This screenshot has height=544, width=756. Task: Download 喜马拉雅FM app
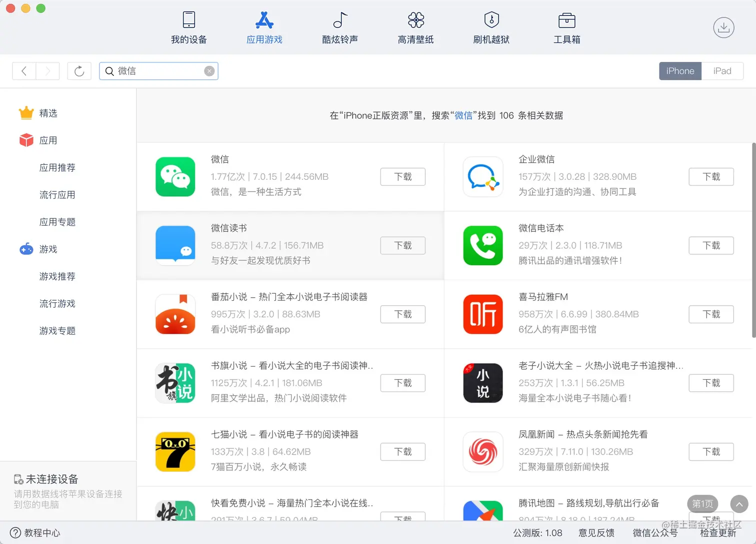pyautogui.click(x=711, y=314)
